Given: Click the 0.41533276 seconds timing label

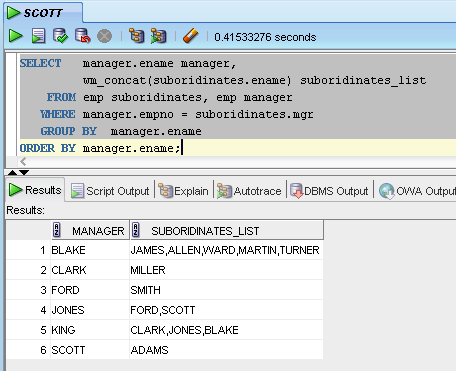Looking at the screenshot, I should [265, 37].
